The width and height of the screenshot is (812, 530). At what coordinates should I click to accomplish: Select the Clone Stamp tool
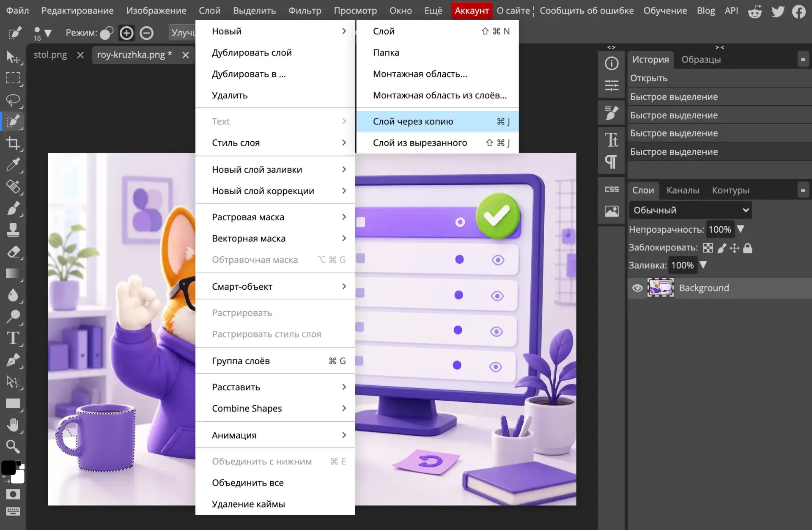(x=13, y=230)
